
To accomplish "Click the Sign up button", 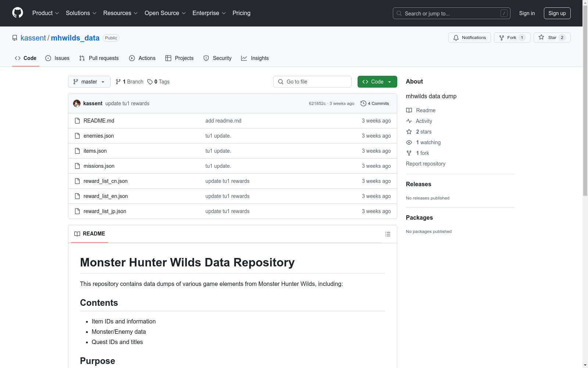I will tap(557, 13).
